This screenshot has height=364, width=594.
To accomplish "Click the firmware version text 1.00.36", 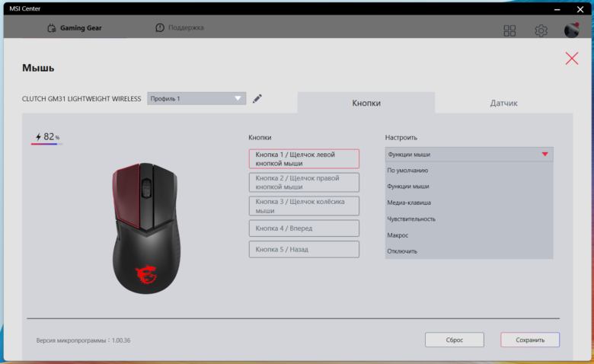I will click(121, 340).
